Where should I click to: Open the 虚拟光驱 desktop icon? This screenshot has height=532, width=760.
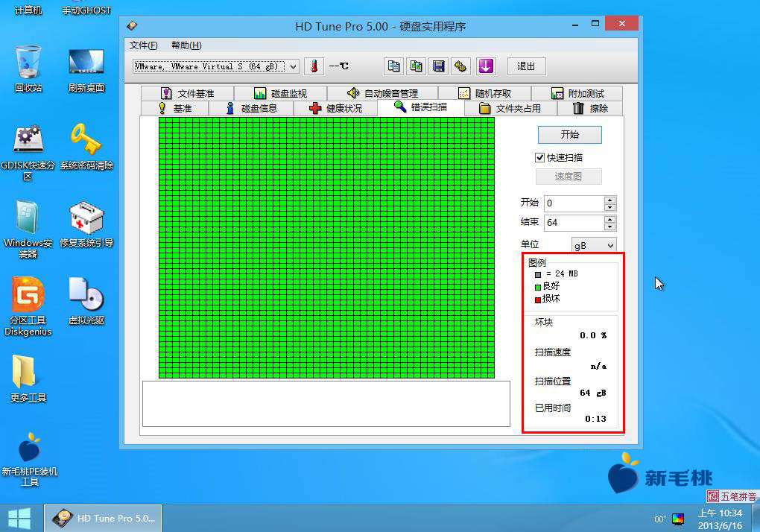coord(86,301)
